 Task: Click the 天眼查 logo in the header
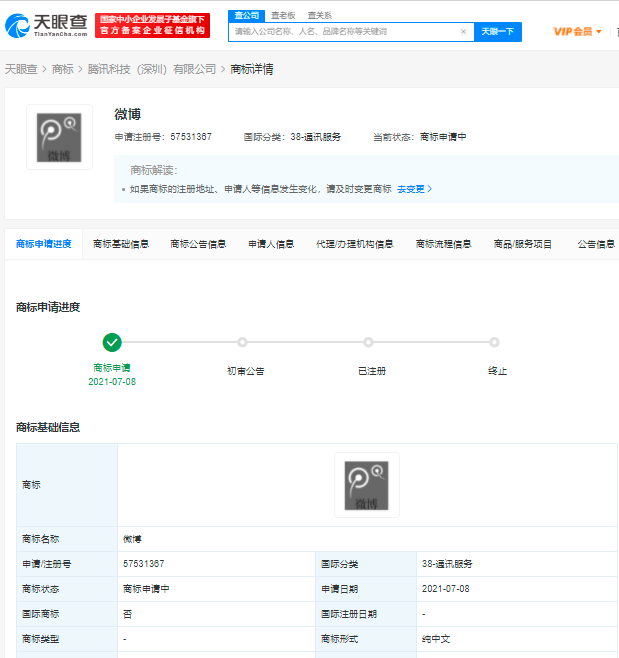pyautogui.click(x=48, y=25)
